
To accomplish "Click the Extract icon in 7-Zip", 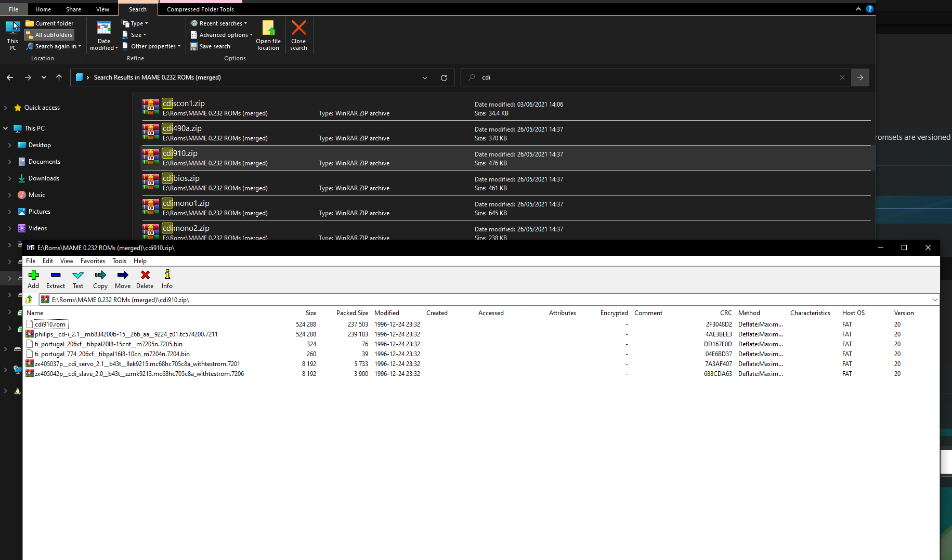I will pos(56,279).
